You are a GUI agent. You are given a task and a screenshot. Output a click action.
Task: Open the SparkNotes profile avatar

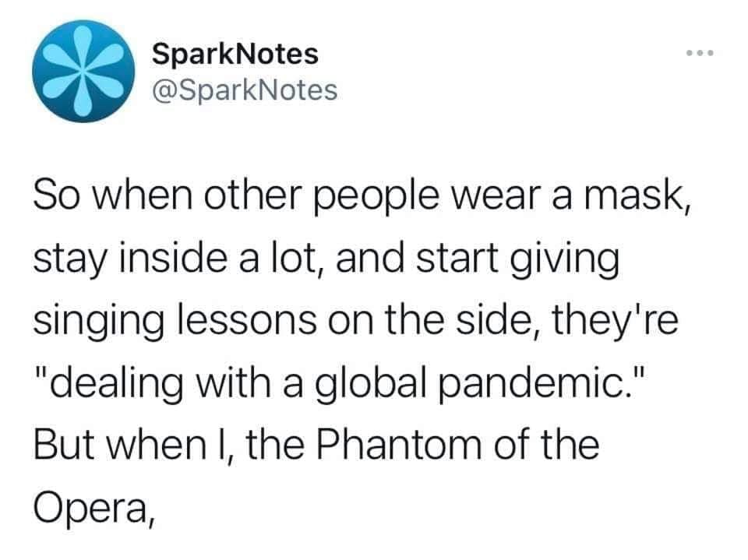83,71
